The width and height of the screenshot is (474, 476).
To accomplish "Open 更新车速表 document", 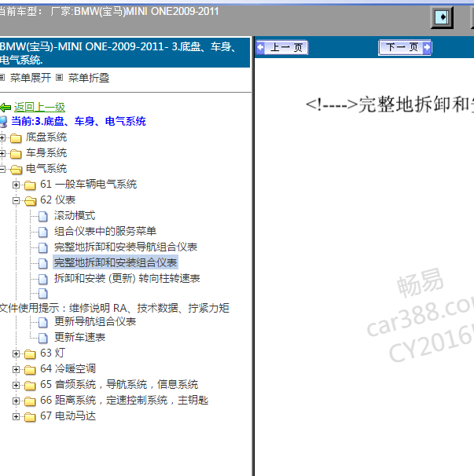I will 80,337.
